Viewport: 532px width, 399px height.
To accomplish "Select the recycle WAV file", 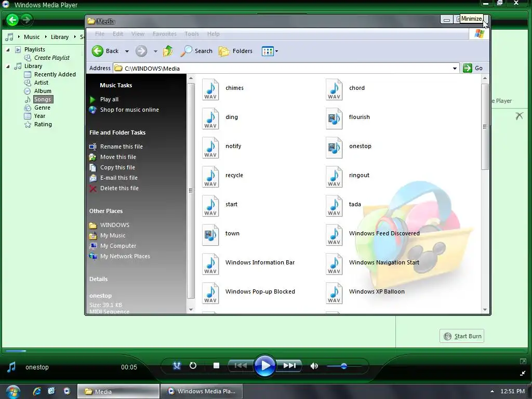I will [x=222, y=177].
